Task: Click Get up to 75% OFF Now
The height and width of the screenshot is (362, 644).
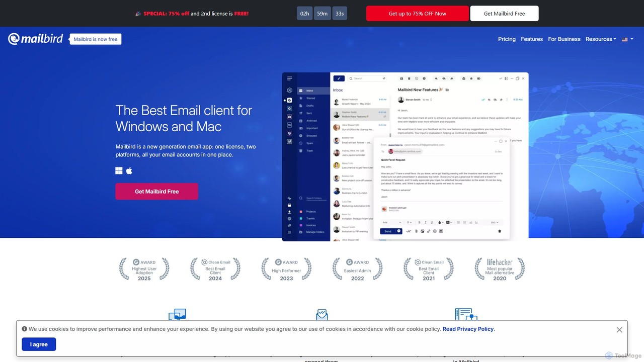Action: pyautogui.click(x=417, y=14)
